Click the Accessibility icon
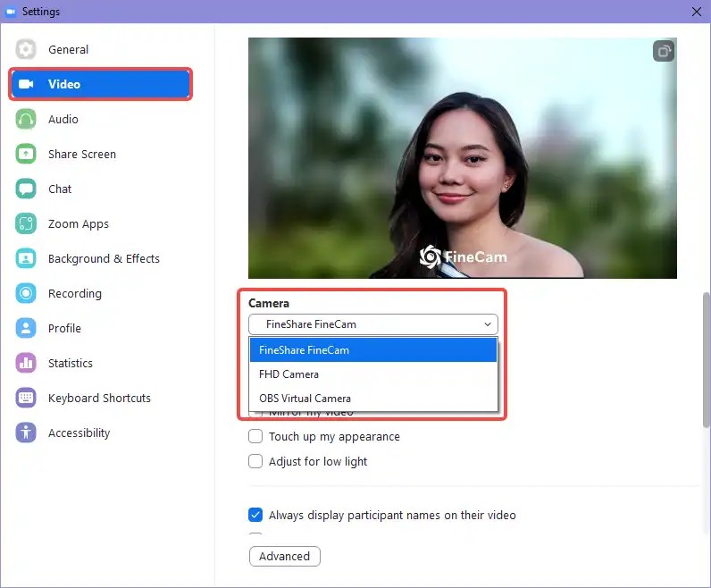Image resolution: width=711 pixels, height=588 pixels. [x=26, y=433]
